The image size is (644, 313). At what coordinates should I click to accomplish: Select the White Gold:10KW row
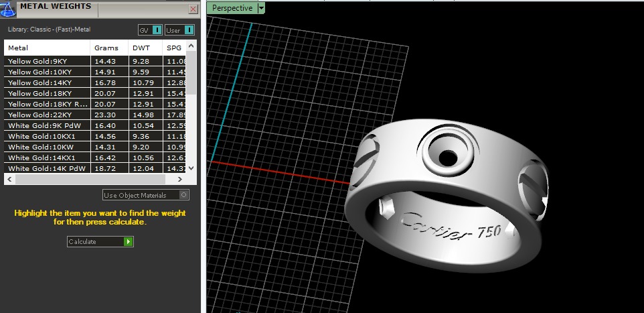(x=95, y=147)
